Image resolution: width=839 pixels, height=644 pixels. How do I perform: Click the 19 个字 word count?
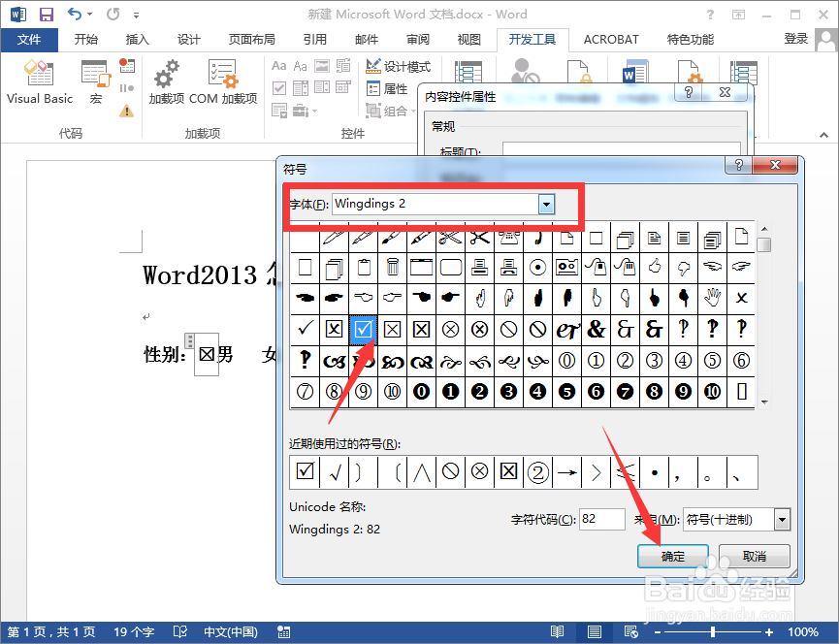click(x=134, y=632)
